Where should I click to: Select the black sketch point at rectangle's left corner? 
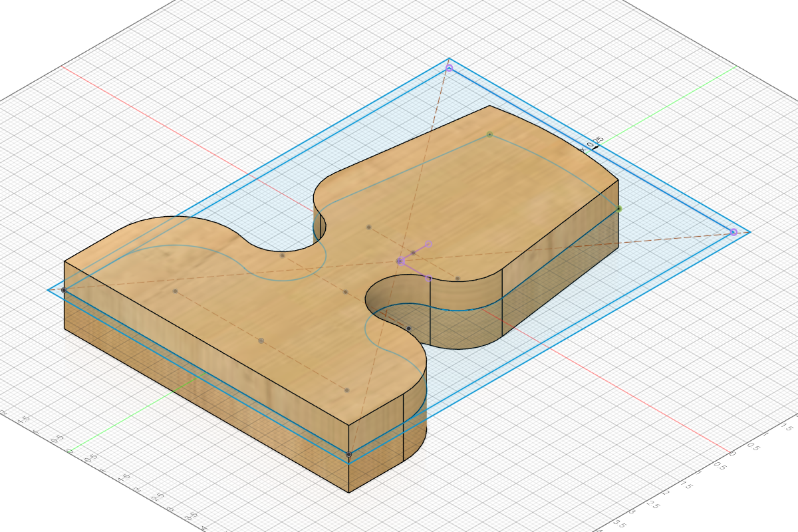[64, 290]
